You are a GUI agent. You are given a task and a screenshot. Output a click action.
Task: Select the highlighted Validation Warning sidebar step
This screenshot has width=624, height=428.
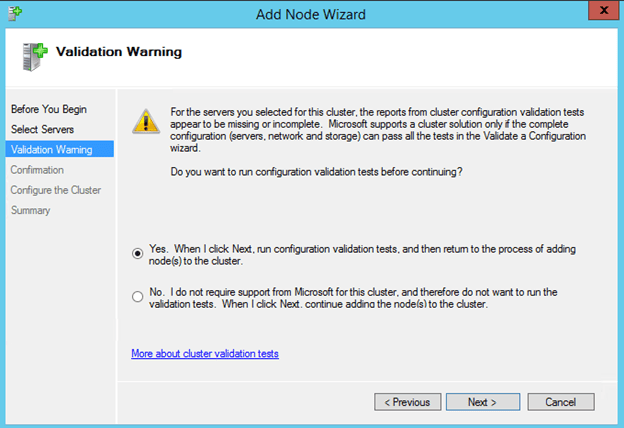[x=51, y=150]
